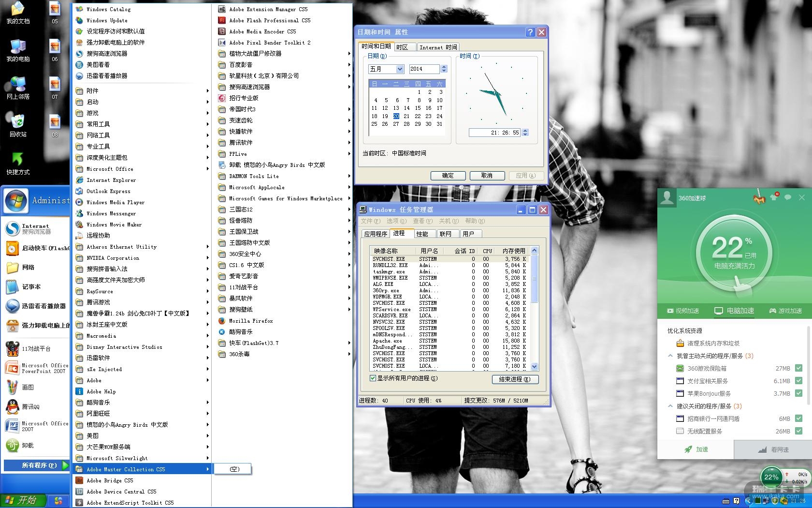Image resolution: width=812 pixels, height=508 pixels.
Task: Uncheck the Apple Bonjour service item
Action: pos(798,393)
